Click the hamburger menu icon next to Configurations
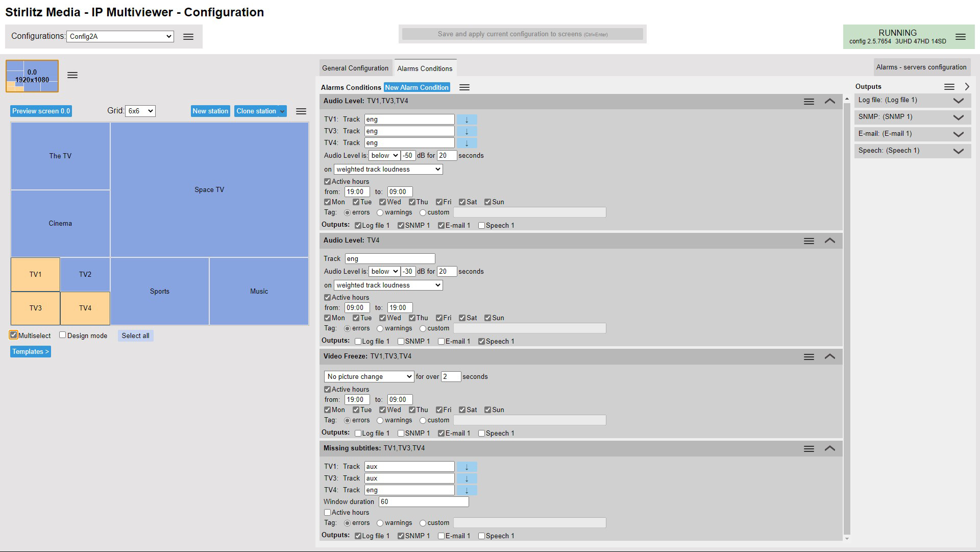The width and height of the screenshot is (980, 552). [187, 36]
